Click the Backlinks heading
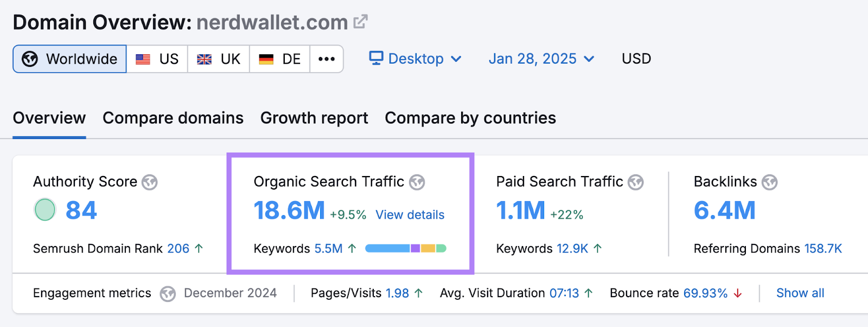 (x=725, y=181)
